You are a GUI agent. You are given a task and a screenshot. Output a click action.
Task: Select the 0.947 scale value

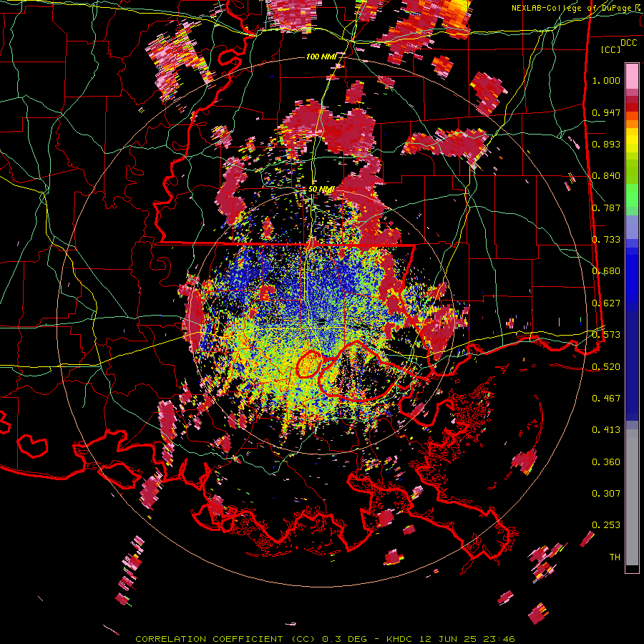point(606,112)
